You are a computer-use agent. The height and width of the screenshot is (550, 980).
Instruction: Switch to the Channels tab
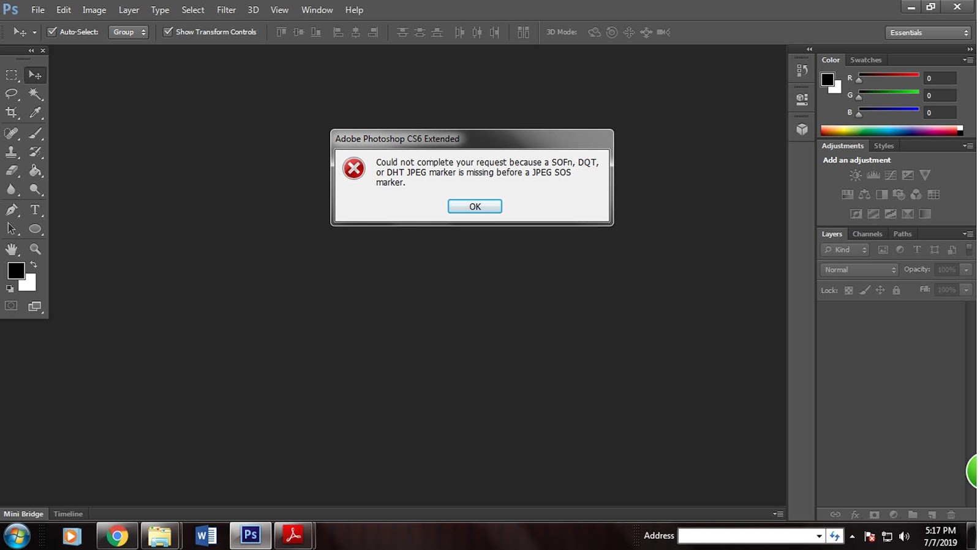click(x=867, y=234)
